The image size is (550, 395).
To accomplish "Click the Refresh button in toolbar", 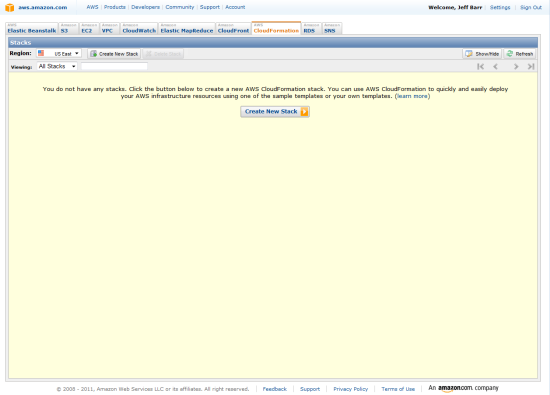I will pyautogui.click(x=520, y=54).
